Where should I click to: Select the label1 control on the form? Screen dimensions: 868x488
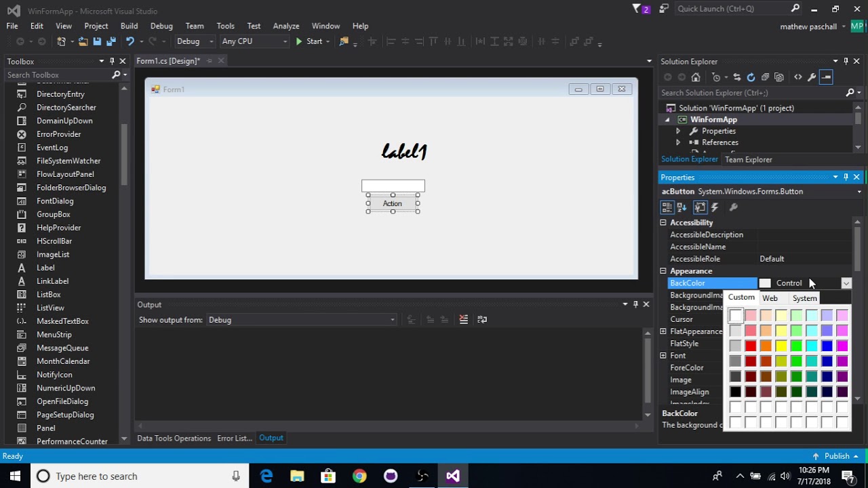tap(404, 151)
